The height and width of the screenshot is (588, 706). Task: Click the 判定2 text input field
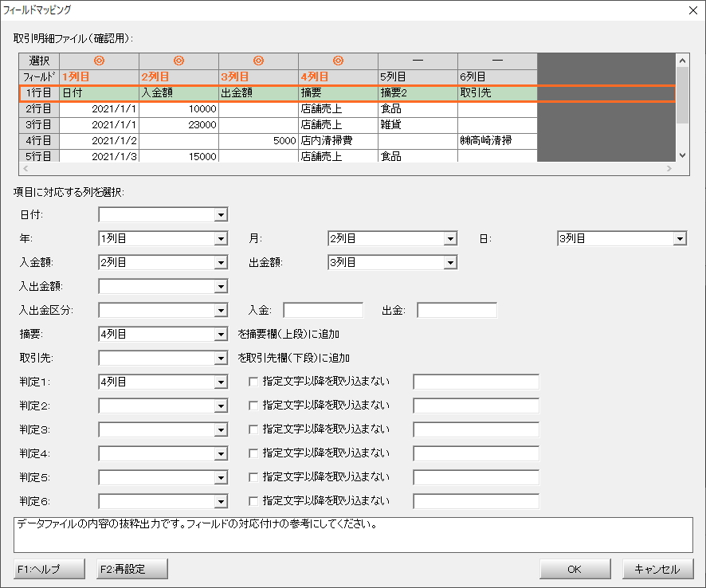pos(476,406)
